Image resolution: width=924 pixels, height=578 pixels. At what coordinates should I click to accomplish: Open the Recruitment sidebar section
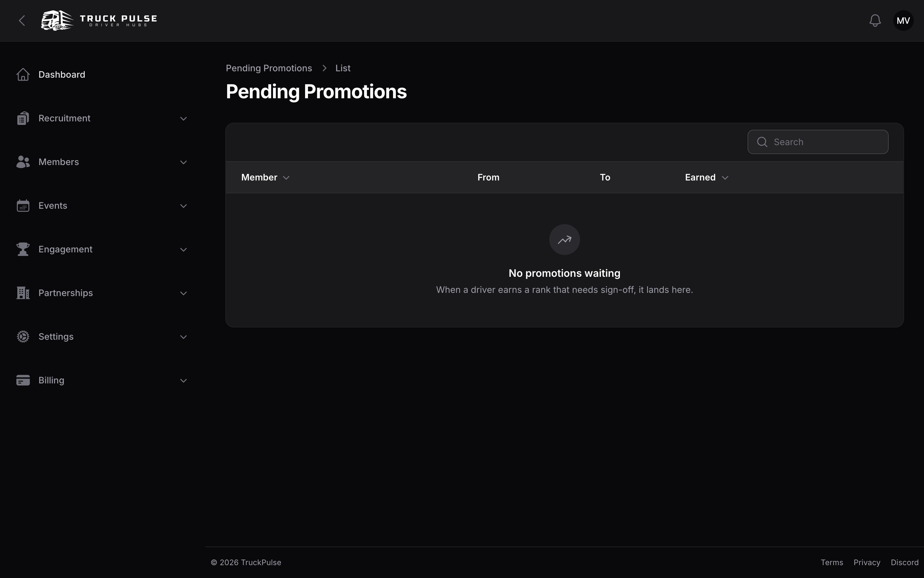click(x=102, y=118)
